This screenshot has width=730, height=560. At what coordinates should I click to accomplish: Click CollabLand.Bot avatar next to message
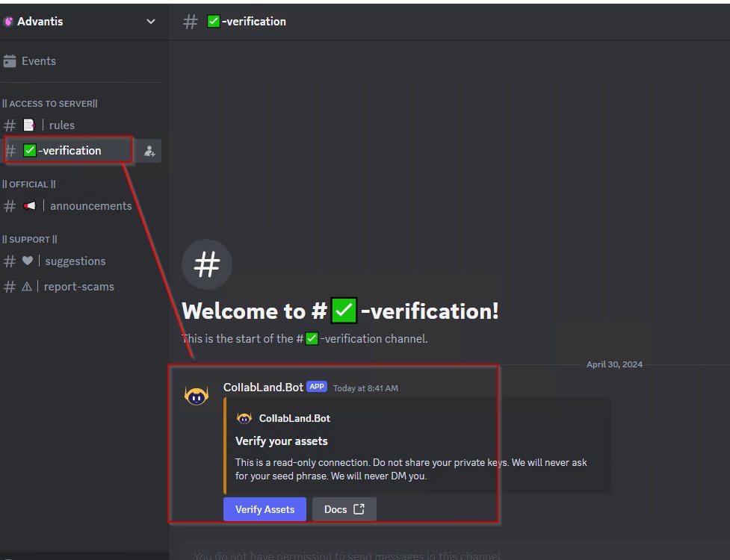[x=197, y=396]
